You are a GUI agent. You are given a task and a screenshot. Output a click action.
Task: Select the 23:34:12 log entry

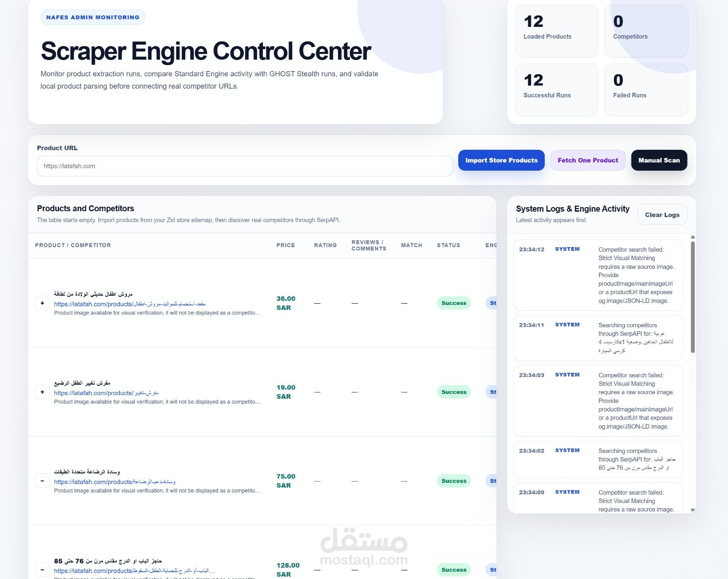pyautogui.click(x=598, y=275)
